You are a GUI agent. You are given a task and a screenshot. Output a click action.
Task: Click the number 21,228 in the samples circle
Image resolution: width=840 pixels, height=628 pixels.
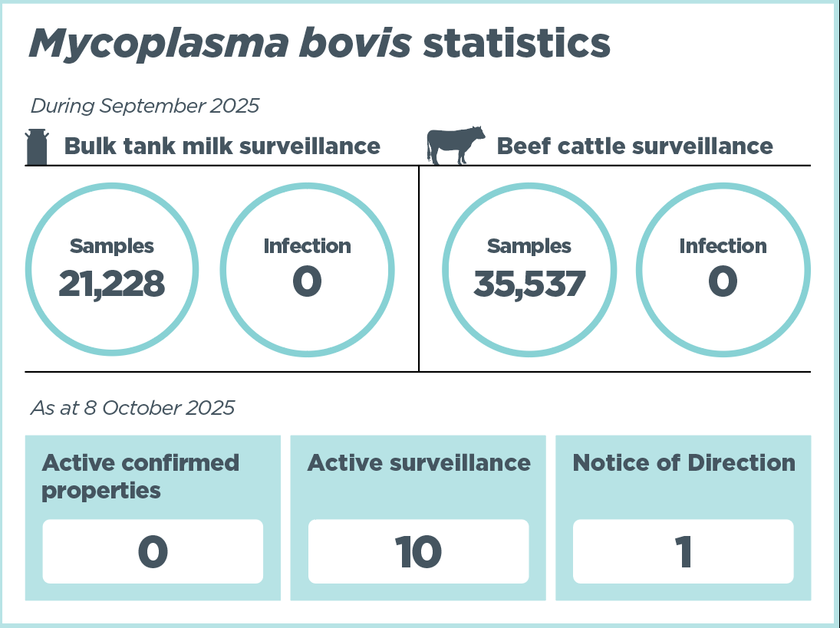pyautogui.click(x=112, y=284)
